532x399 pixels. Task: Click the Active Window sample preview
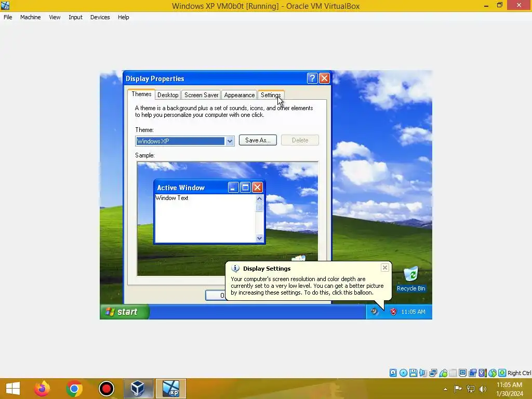(x=209, y=212)
